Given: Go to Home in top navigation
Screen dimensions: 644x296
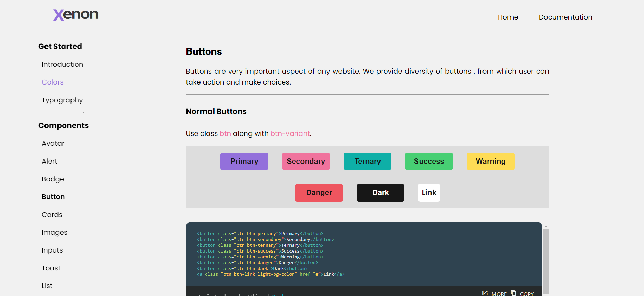Looking at the screenshot, I should pyautogui.click(x=508, y=17).
